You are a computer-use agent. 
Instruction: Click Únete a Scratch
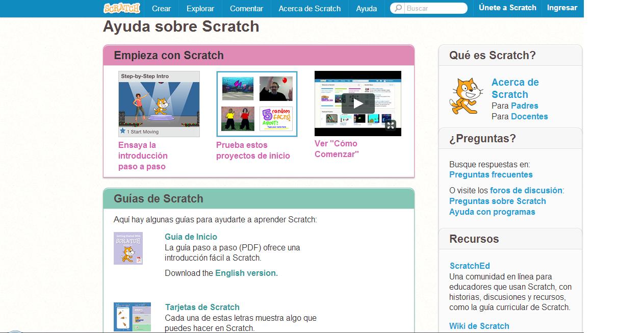[507, 8]
